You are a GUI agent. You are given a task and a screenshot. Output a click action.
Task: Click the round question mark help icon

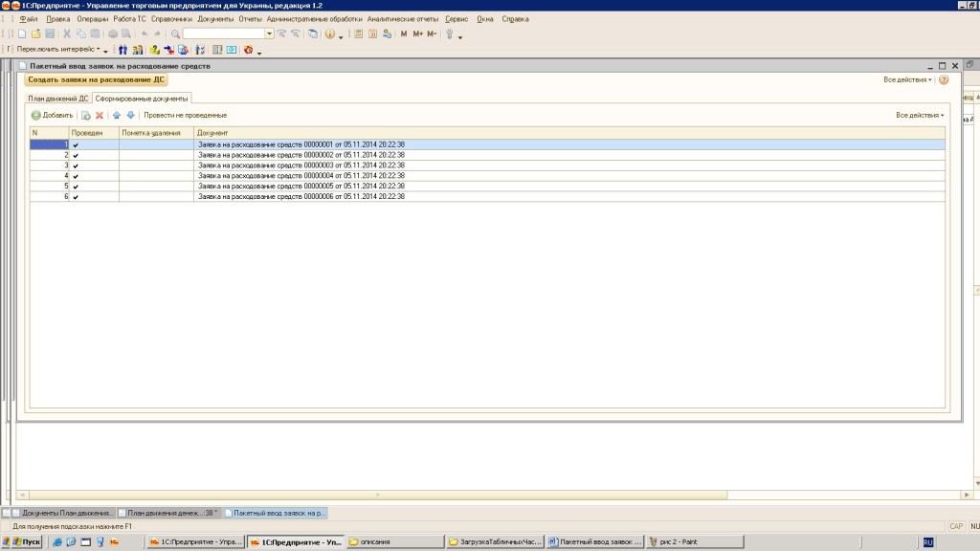click(944, 80)
